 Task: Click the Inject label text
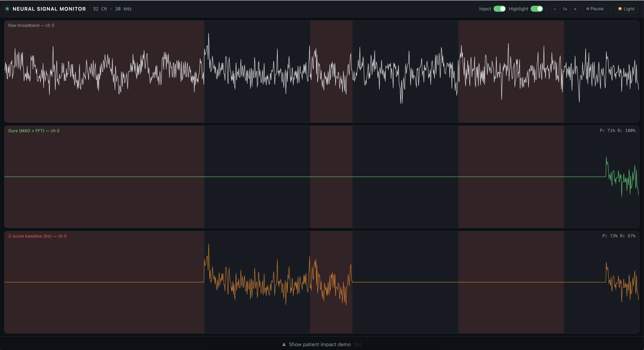(x=485, y=9)
